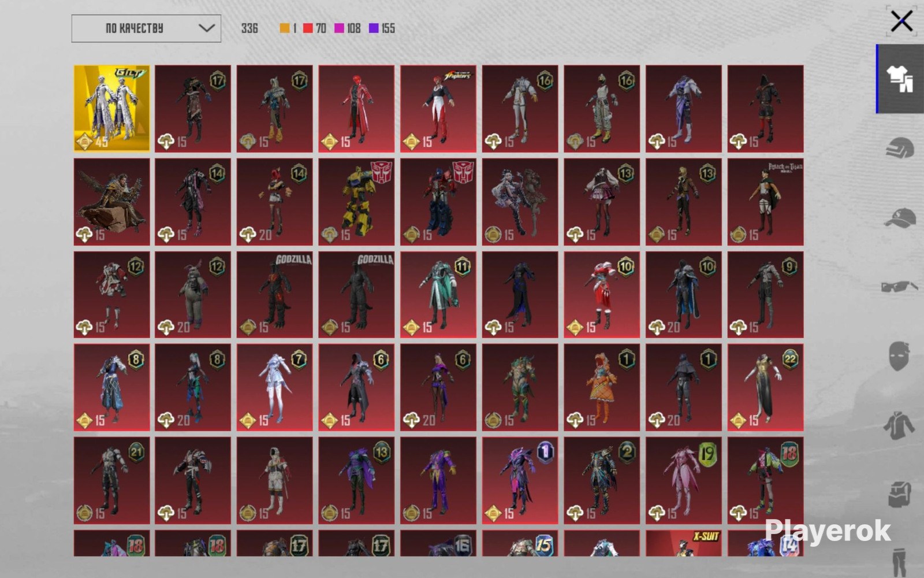Image resolution: width=924 pixels, height=578 pixels.
Task: Pick the bunny suit outfit with badge 12
Action: pos(193,294)
